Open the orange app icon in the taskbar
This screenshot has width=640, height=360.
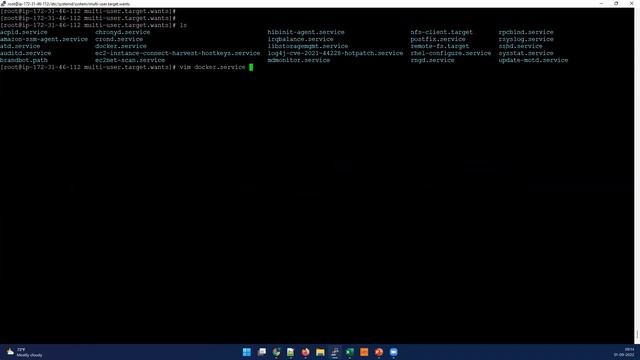click(364, 352)
